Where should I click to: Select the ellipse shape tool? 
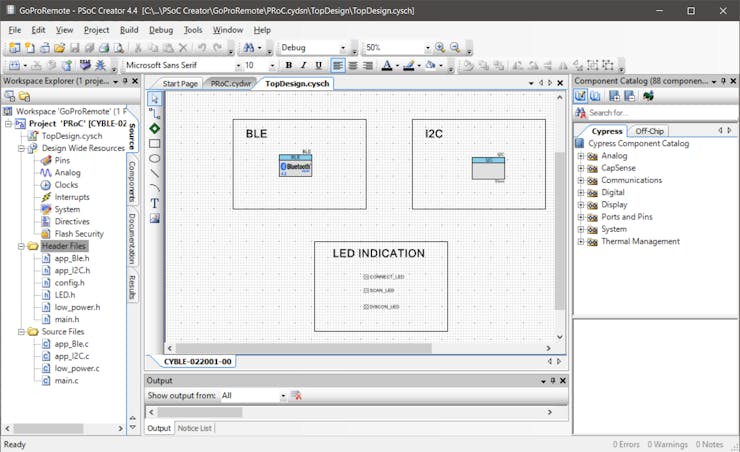155,158
